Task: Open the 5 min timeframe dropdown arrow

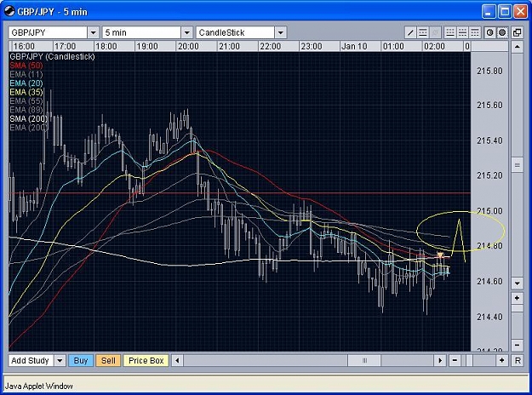Action: coord(187,32)
